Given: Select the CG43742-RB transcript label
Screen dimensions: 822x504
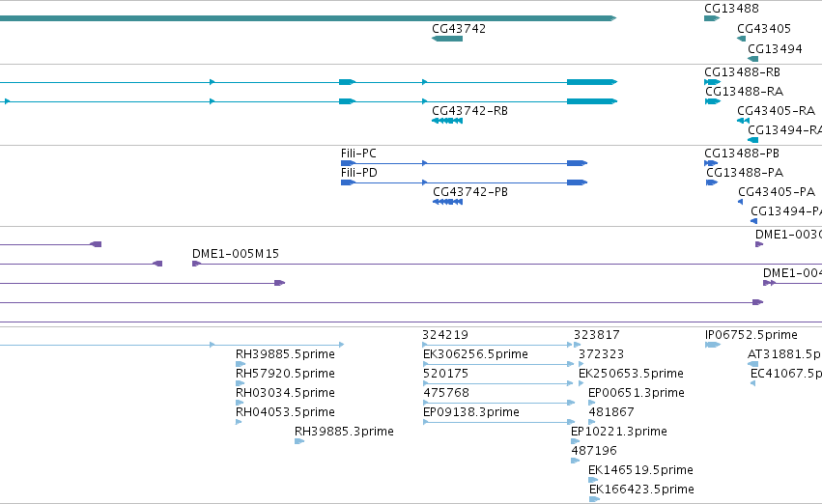Looking at the screenshot, I should point(469,111).
